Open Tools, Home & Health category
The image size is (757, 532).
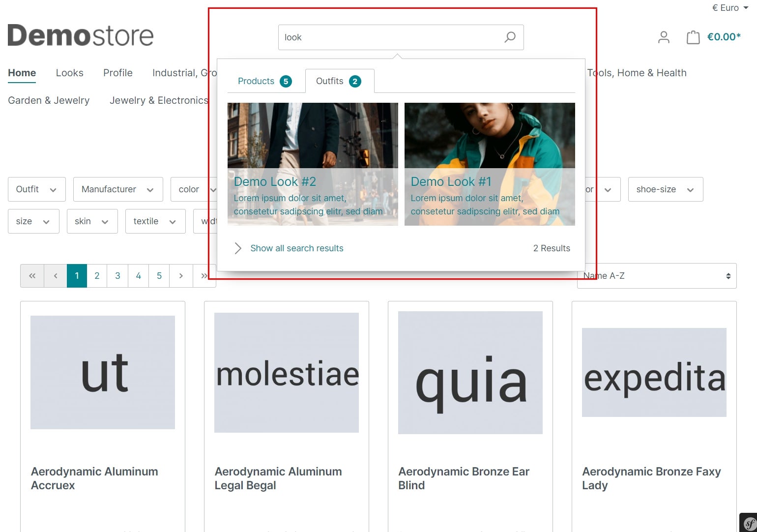pyautogui.click(x=637, y=73)
